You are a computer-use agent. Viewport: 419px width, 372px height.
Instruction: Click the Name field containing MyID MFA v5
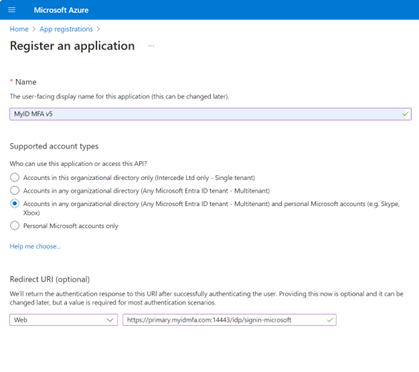[210, 114]
